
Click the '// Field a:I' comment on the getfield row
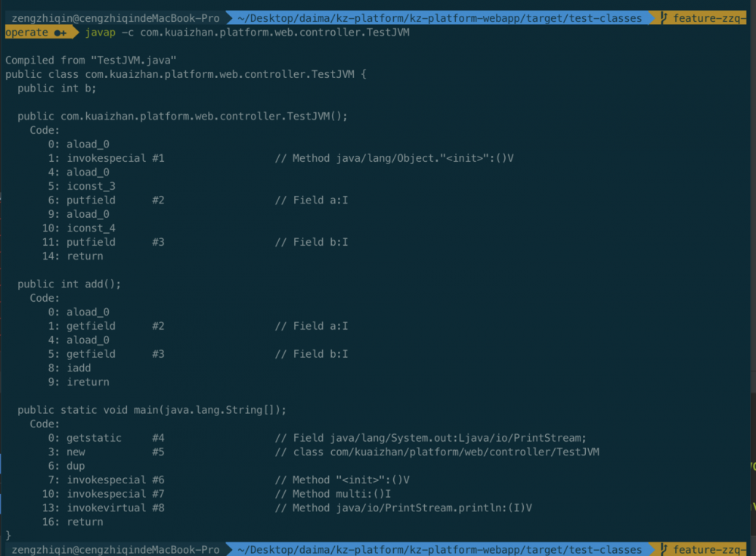[311, 326]
